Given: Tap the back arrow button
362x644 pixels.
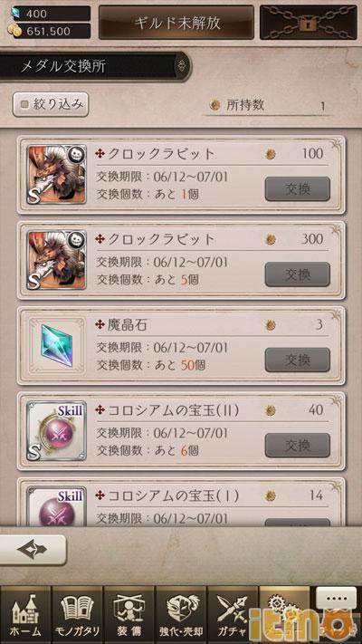Looking at the screenshot, I should [x=33, y=550].
